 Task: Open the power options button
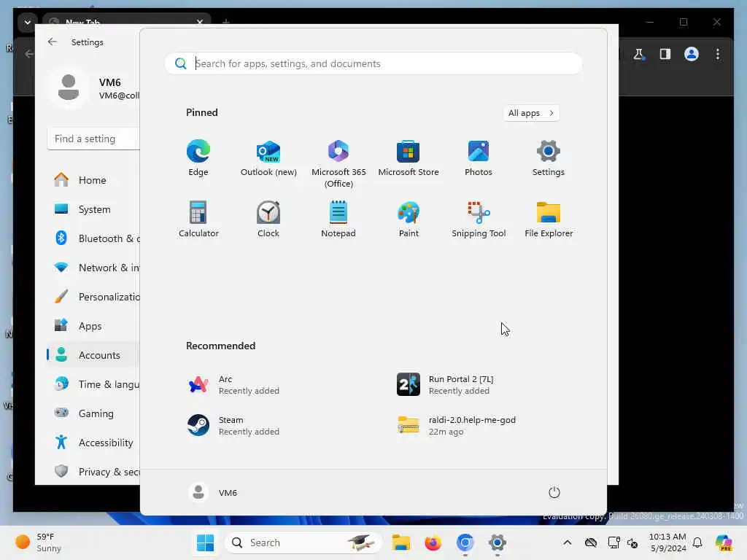554,492
